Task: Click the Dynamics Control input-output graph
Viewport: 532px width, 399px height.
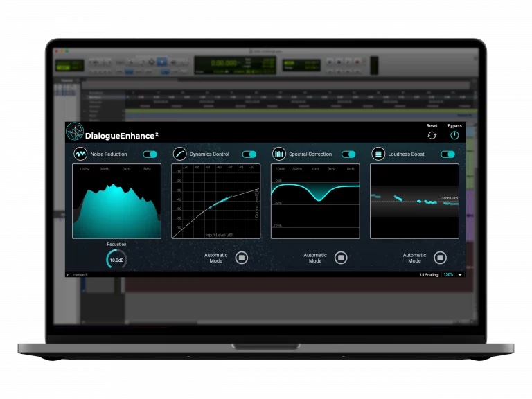Action: 216,201
